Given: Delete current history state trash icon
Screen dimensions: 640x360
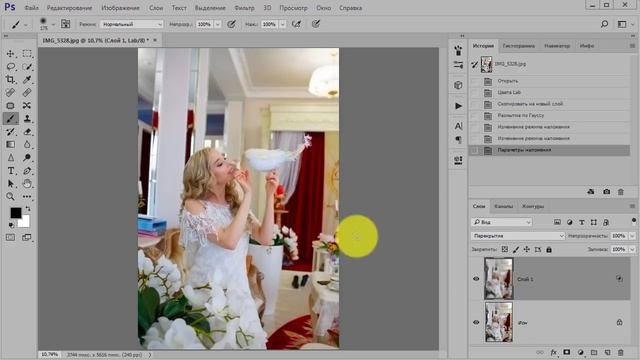Looking at the screenshot, I should [x=620, y=191].
